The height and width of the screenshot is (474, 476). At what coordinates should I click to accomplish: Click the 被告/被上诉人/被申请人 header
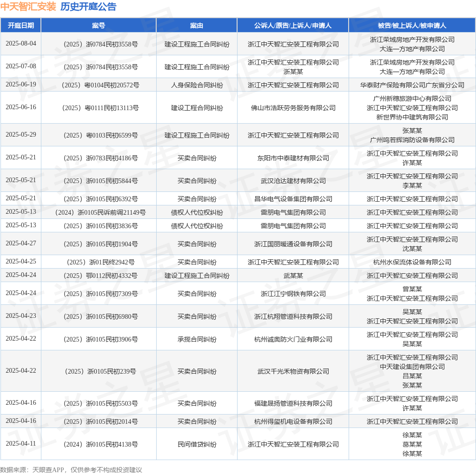click(412, 26)
